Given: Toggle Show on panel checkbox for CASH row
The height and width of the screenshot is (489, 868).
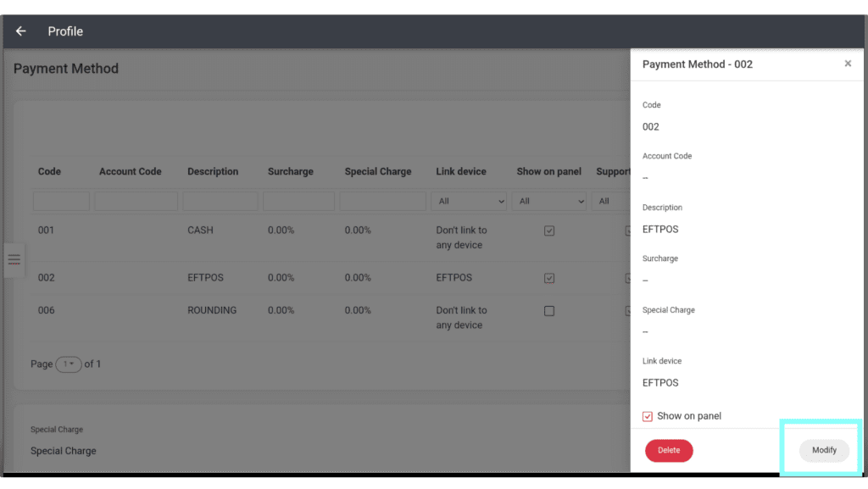Looking at the screenshot, I should pos(549,231).
